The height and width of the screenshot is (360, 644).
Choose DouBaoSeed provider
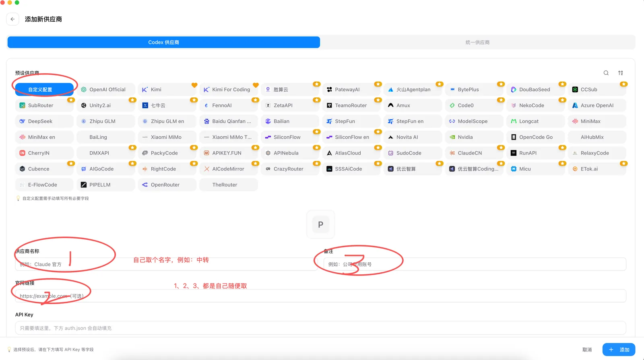[536, 90]
